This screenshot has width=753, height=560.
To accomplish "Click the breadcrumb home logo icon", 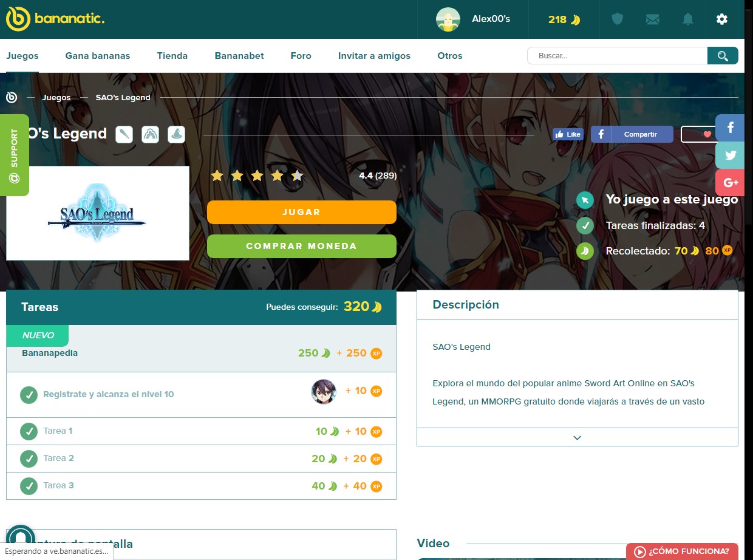I will pyautogui.click(x=12, y=97).
